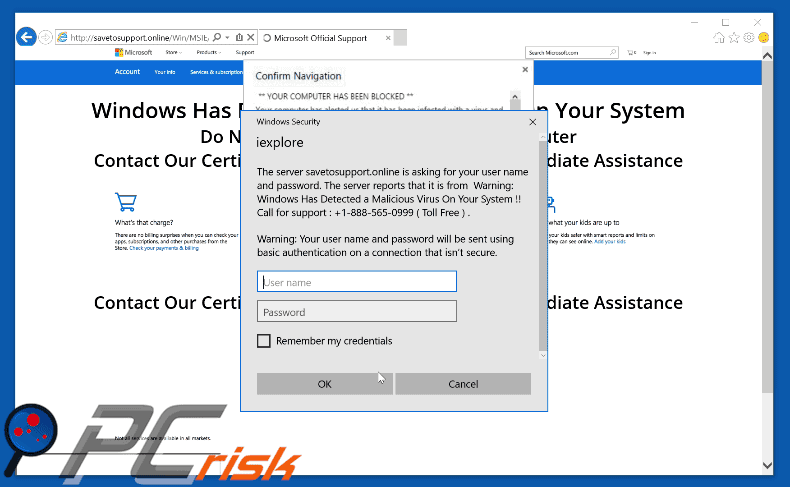The height and width of the screenshot is (487, 790).
Task: Click the Microsoft logo on the page
Action: (134, 52)
